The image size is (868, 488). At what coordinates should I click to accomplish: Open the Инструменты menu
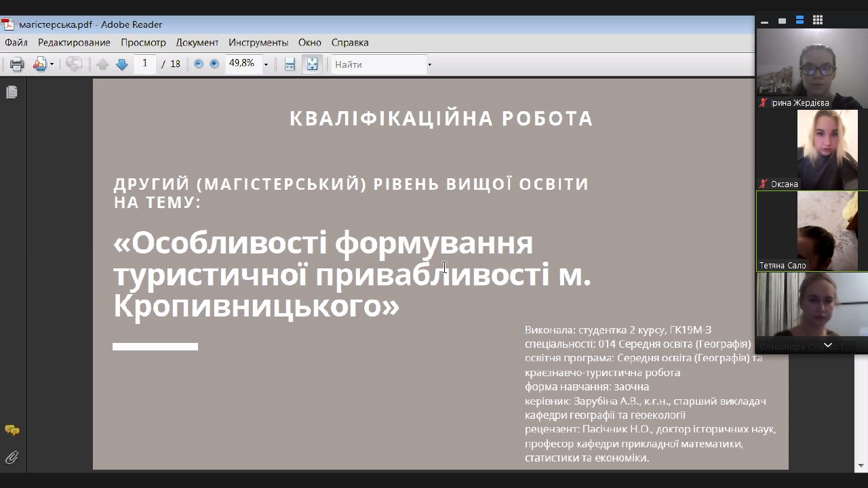[258, 42]
